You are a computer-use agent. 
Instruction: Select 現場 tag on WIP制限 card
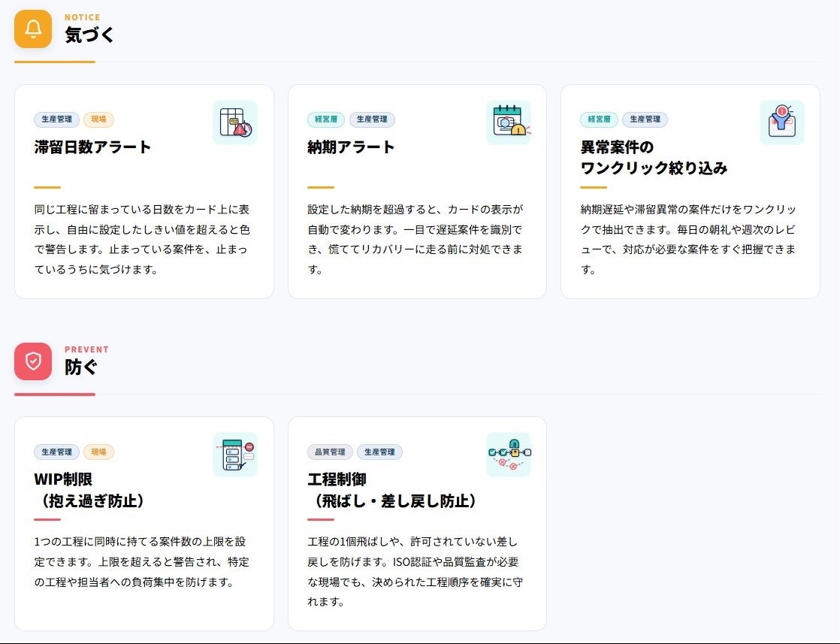98,452
